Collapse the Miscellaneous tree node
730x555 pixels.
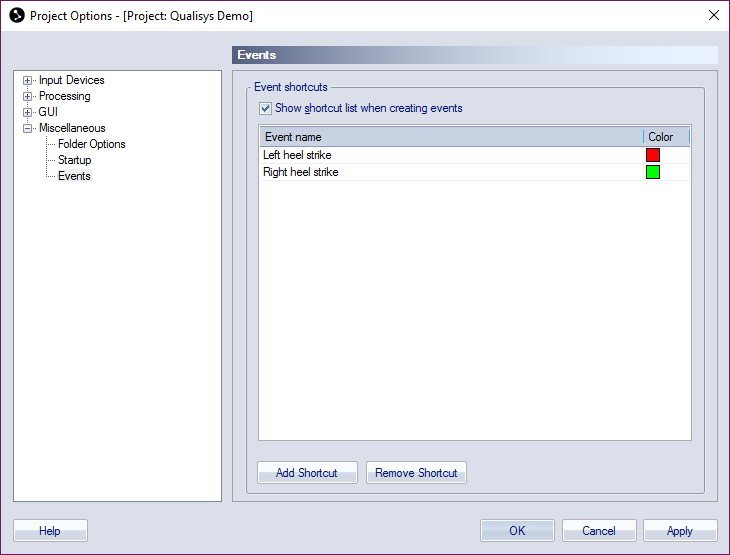pos(27,128)
